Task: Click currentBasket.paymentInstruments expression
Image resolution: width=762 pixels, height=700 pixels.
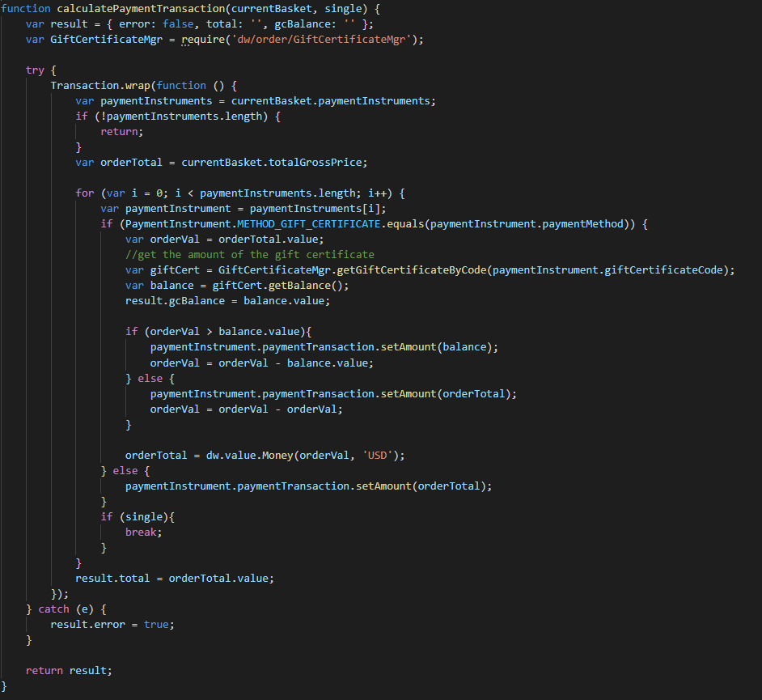Action: [331, 101]
